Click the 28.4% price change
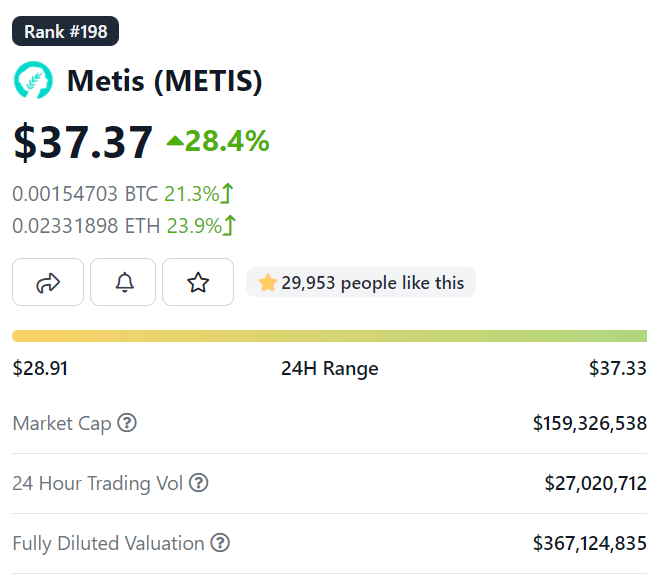Viewport: 670px width, 576px height. coord(218,141)
